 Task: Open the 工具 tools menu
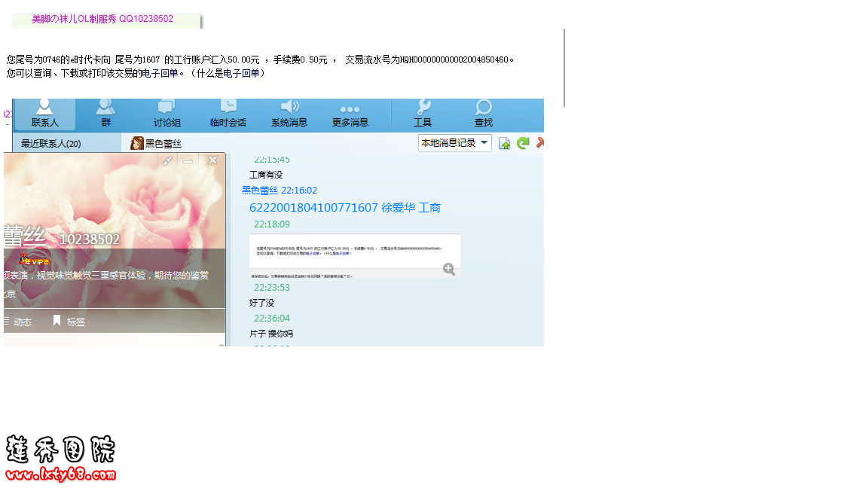tap(423, 114)
